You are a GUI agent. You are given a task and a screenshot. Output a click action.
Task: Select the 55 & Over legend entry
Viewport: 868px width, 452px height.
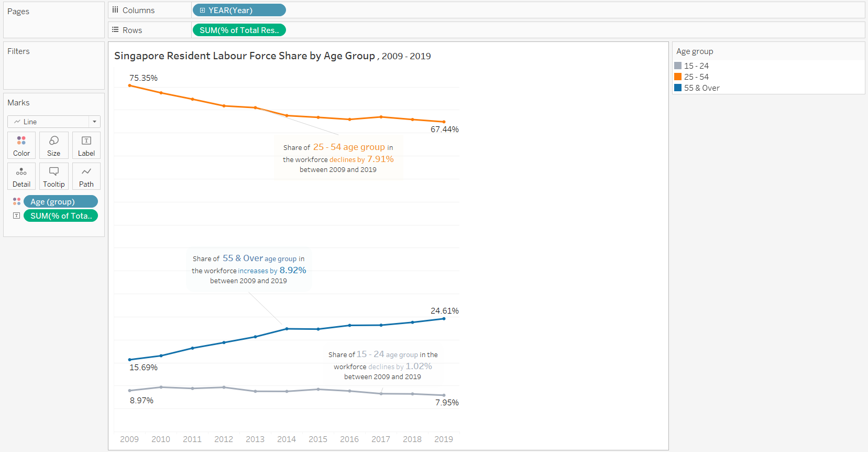coord(701,88)
